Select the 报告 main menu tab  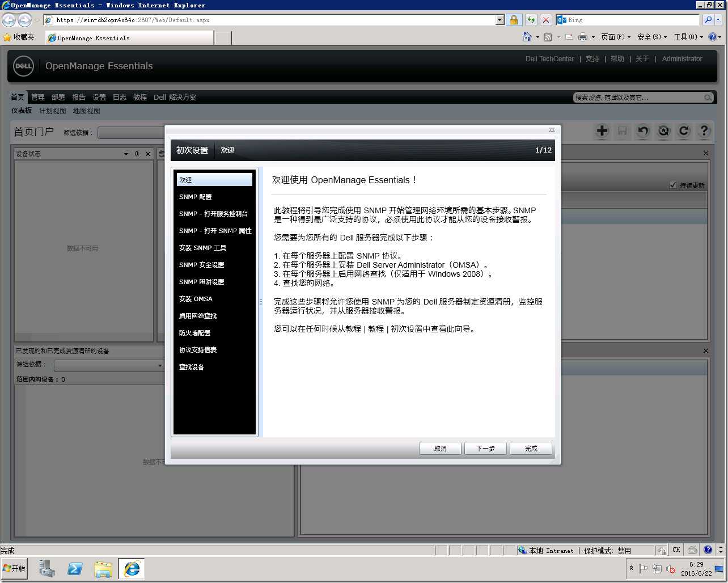click(79, 97)
